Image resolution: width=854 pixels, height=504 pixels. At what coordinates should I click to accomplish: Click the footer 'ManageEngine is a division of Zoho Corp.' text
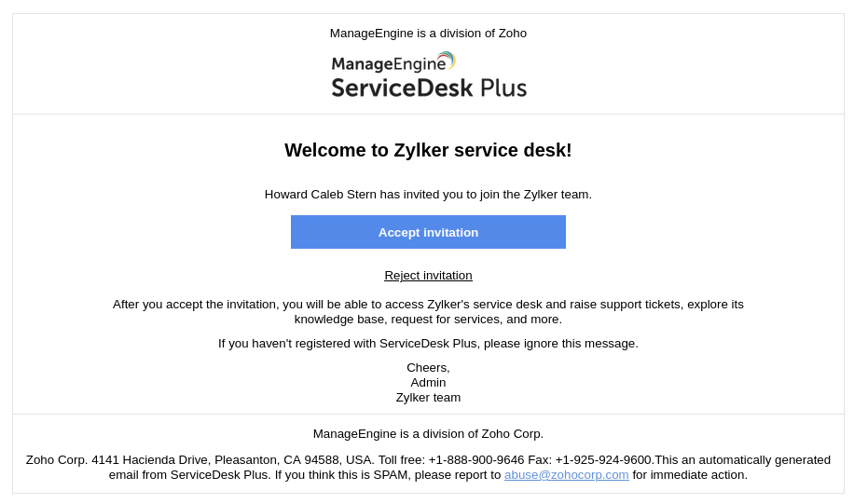428,433
